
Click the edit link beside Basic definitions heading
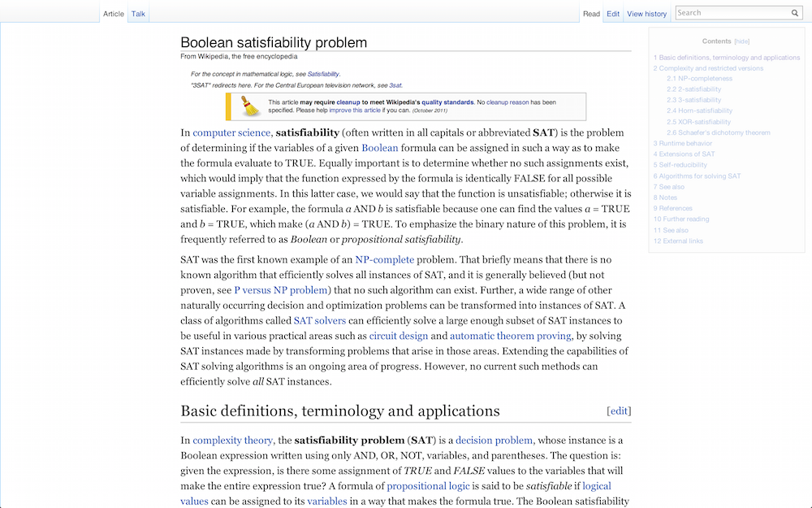click(619, 410)
